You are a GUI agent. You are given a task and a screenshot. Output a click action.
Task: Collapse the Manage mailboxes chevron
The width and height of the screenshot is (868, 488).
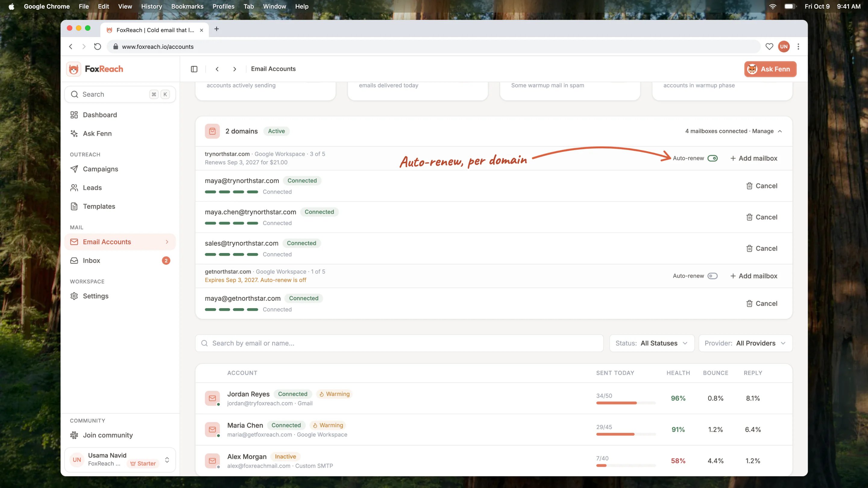point(780,131)
